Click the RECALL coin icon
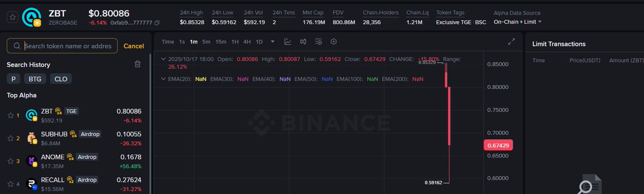 (32, 184)
